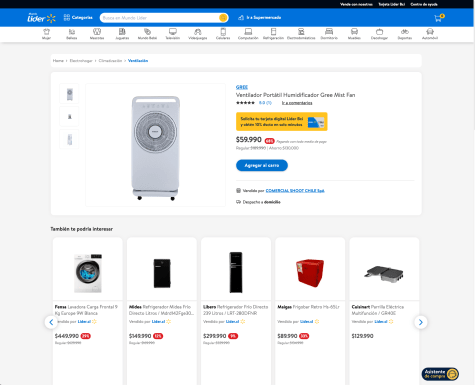Navigate to Electrohogar breadcrumb
The width and height of the screenshot is (475, 385).
pos(81,61)
